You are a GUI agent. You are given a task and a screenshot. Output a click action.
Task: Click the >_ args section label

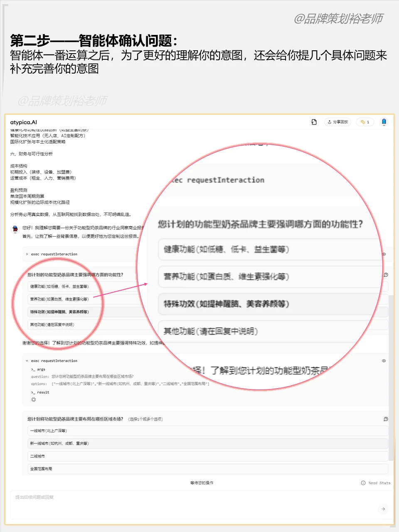38,369
